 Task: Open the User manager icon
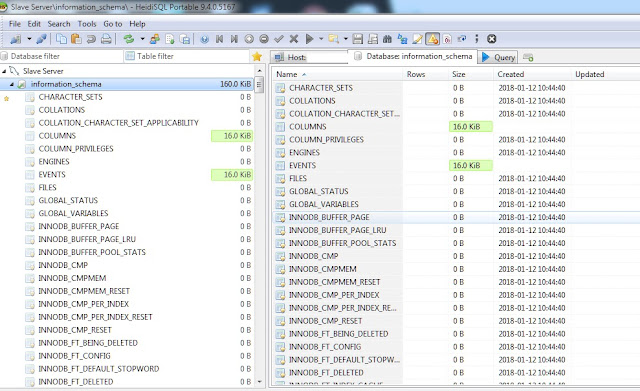pos(155,39)
